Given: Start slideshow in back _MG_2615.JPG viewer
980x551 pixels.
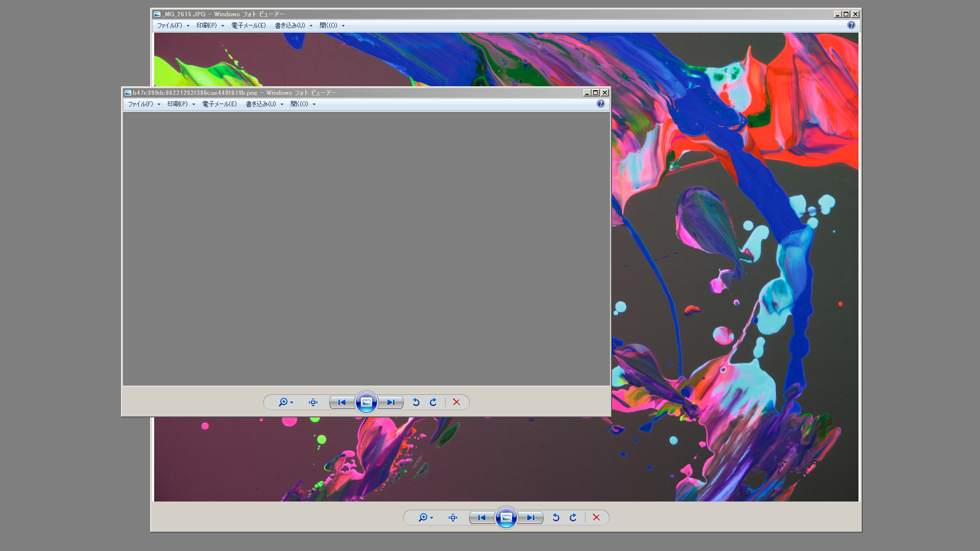Looking at the screenshot, I should [x=506, y=518].
